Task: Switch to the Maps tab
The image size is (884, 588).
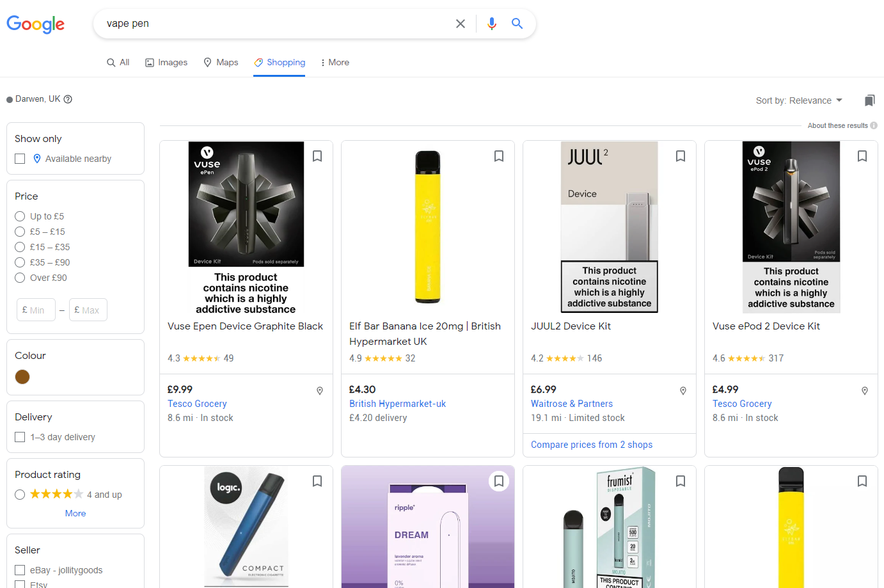Action: 221,62
